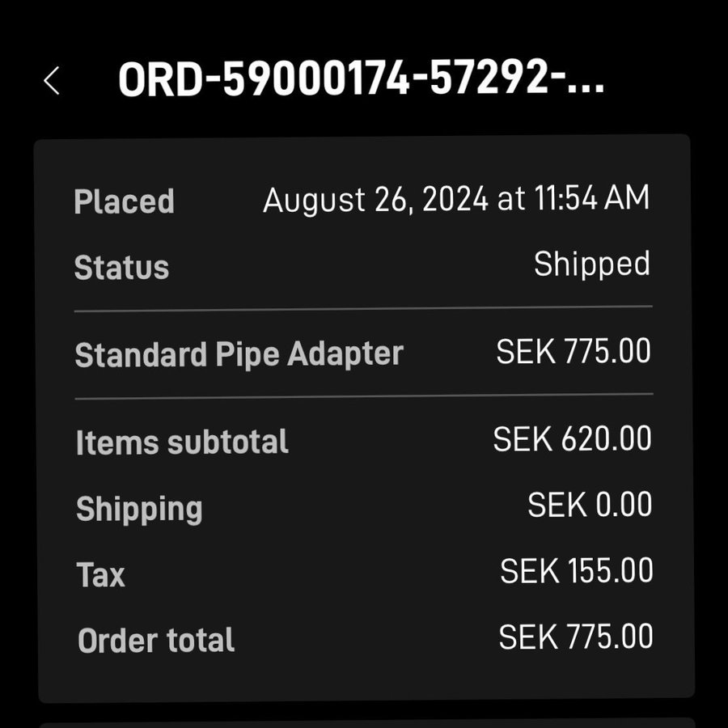Tap the Order total amount SEK 775.00
This screenshot has height=728, width=728.
click(x=575, y=637)
